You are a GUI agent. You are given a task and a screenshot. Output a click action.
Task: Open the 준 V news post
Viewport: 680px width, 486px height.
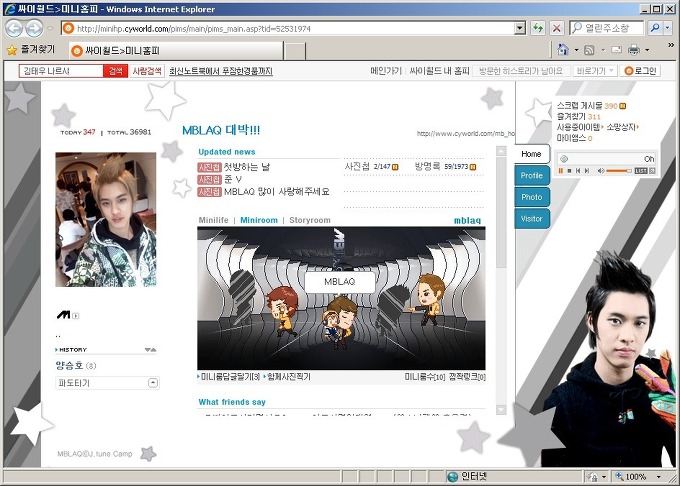click(x=233, y=179)
